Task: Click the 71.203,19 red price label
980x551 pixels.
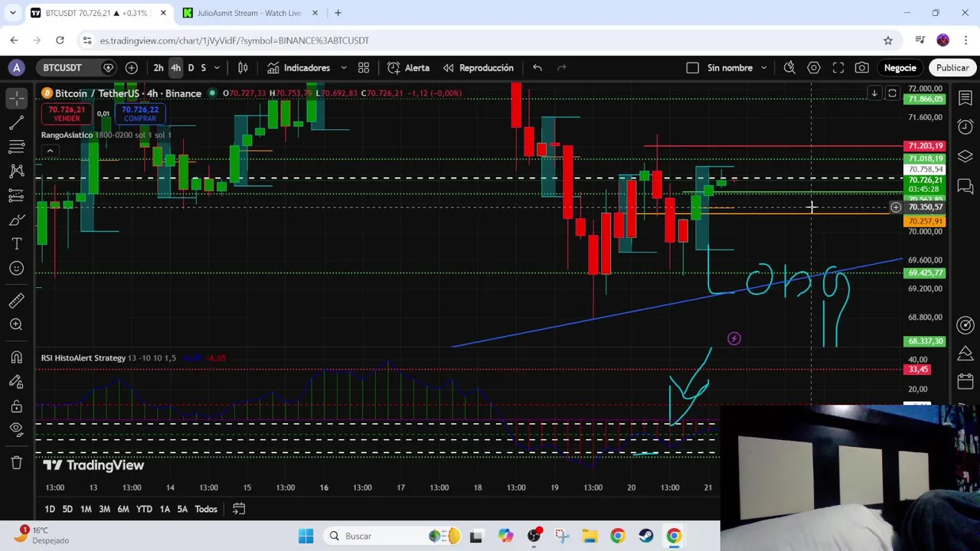Action: click(925, 146)
